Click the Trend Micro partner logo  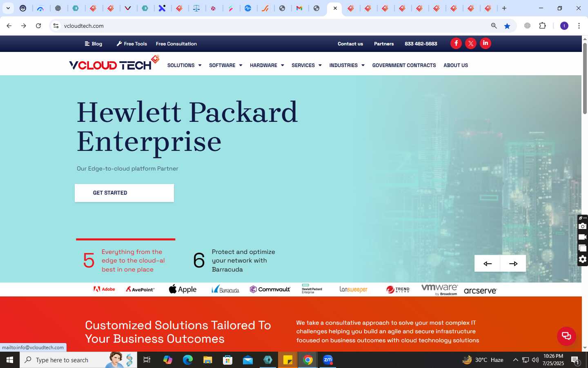[x=398, y=290]
